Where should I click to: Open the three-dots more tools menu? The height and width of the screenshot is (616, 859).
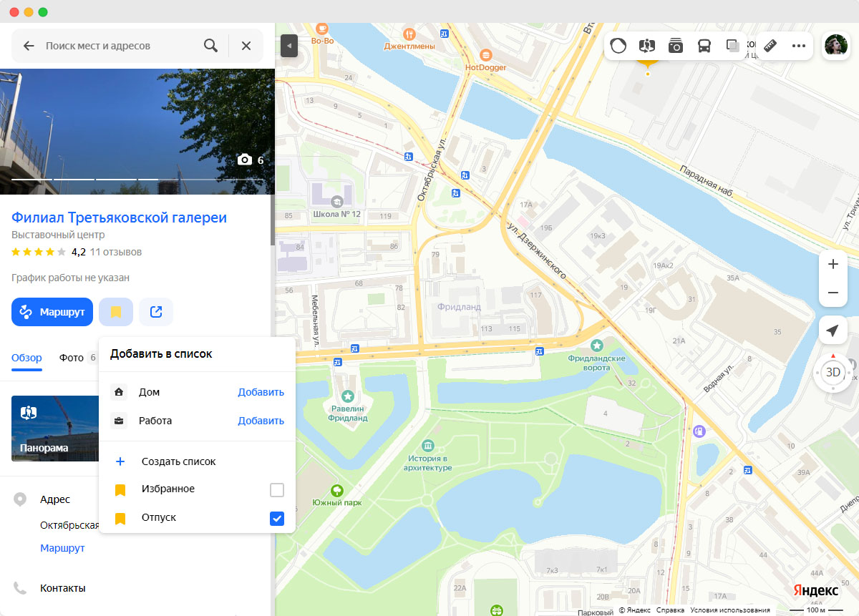point(799,46)
